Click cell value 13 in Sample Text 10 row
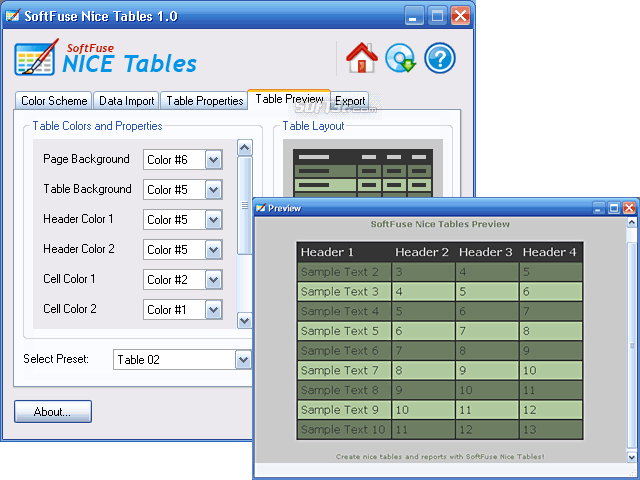Image resolution: width=640 pixels, height=480 pixels. [551, 429]
